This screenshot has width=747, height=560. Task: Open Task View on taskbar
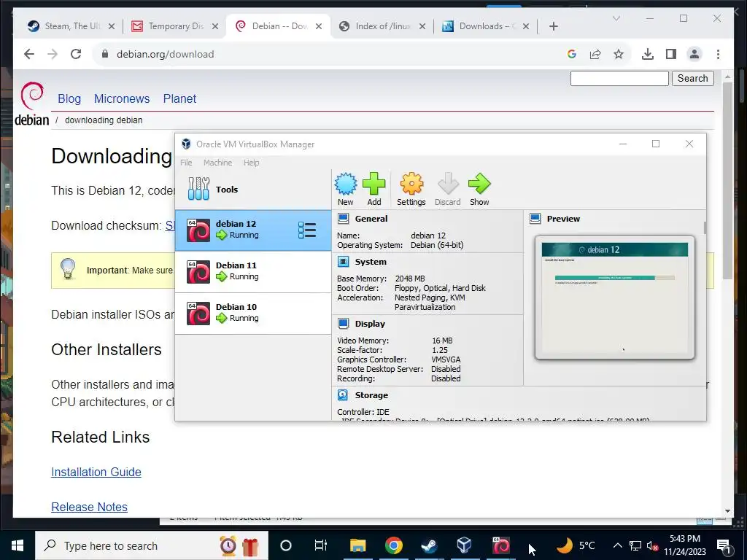(321, 545)
